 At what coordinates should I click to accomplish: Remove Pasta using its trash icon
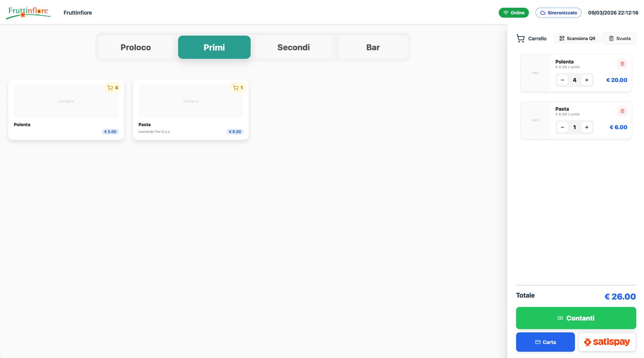click(622, 111)
